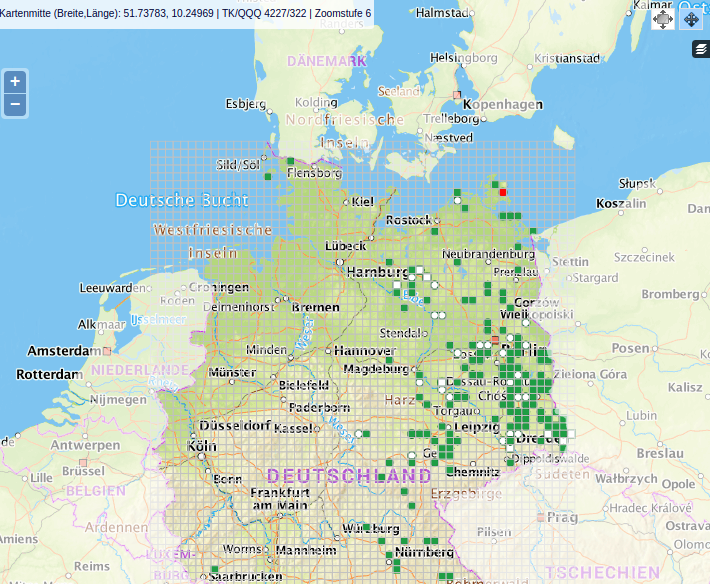Enable the pan map tool
Viewport: 719px width, 584px height.
tap(691, 19)
